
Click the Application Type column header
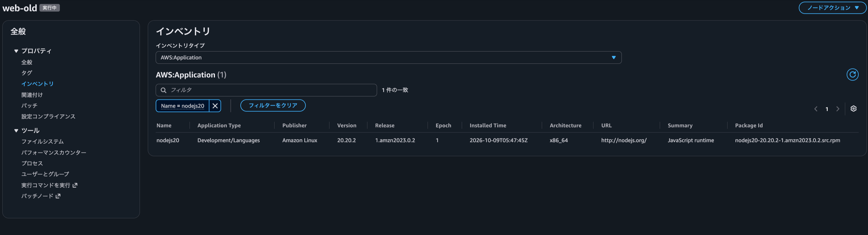coord(219,125)
